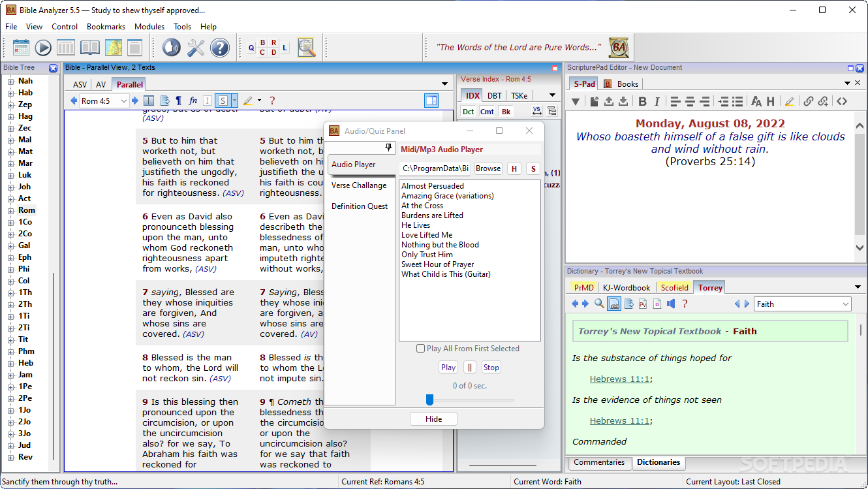Toggle the pin icon in Audio/Quiz Panel
Image resolution: width=868 pixels, height=489 pixels.
[389, 148]
